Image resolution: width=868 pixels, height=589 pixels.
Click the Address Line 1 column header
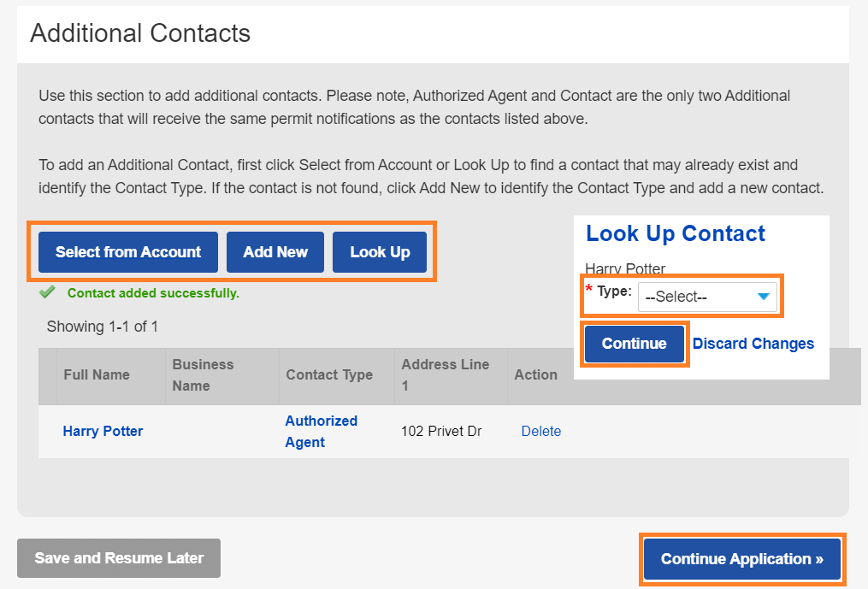point(445,375)
